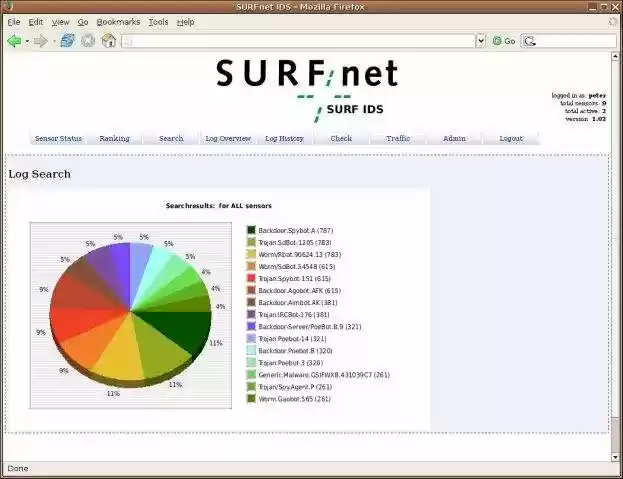Open the Log History tab
This screenshot has height=479, width=623.
click(284, 138)
